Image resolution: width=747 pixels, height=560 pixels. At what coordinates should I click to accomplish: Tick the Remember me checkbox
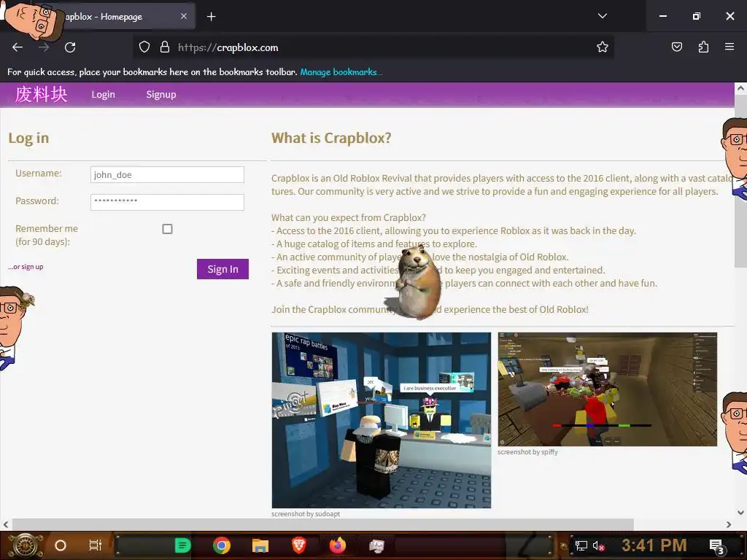click(167, 229)
